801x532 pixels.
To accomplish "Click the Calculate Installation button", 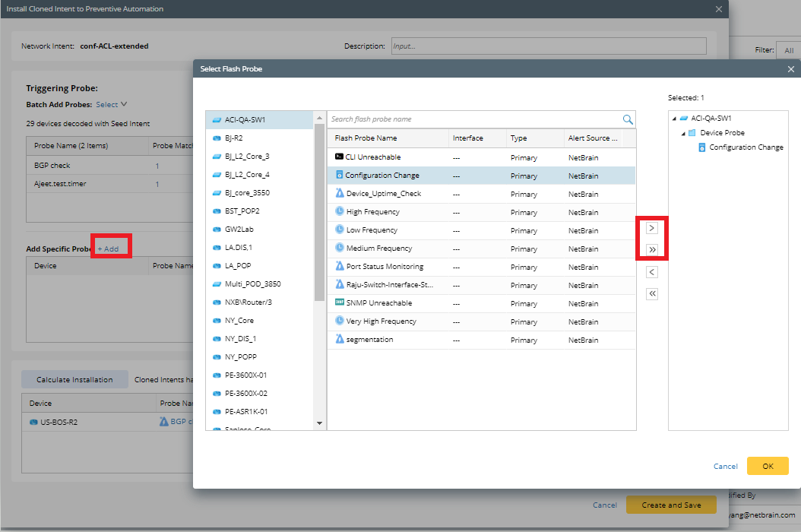I will [x=74, y=380].
